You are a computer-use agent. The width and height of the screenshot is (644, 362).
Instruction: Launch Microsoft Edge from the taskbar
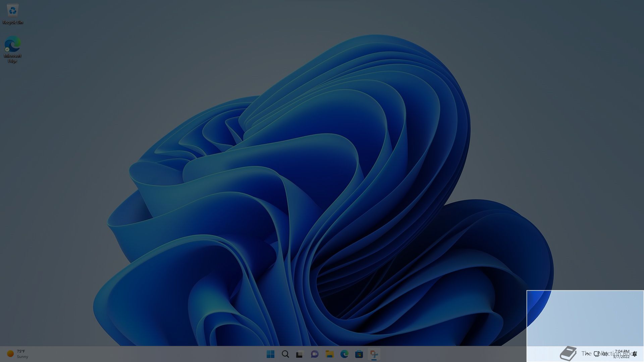[x=344, y=354]
